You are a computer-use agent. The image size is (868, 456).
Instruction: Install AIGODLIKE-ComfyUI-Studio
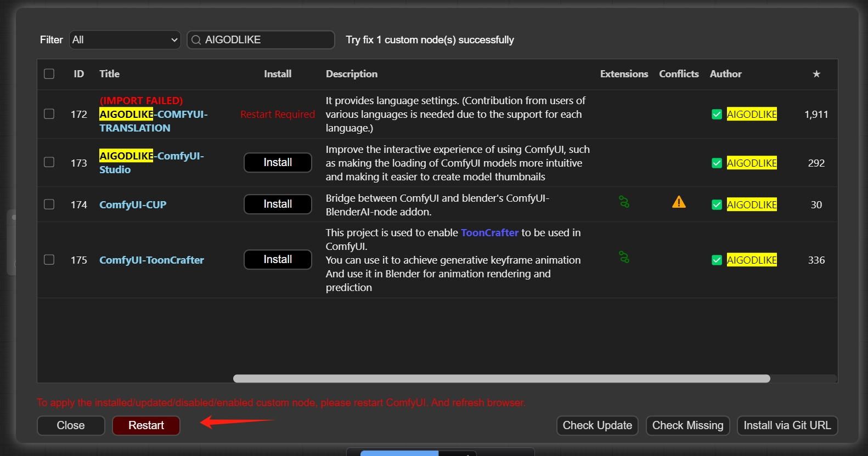tap(278, 163)
